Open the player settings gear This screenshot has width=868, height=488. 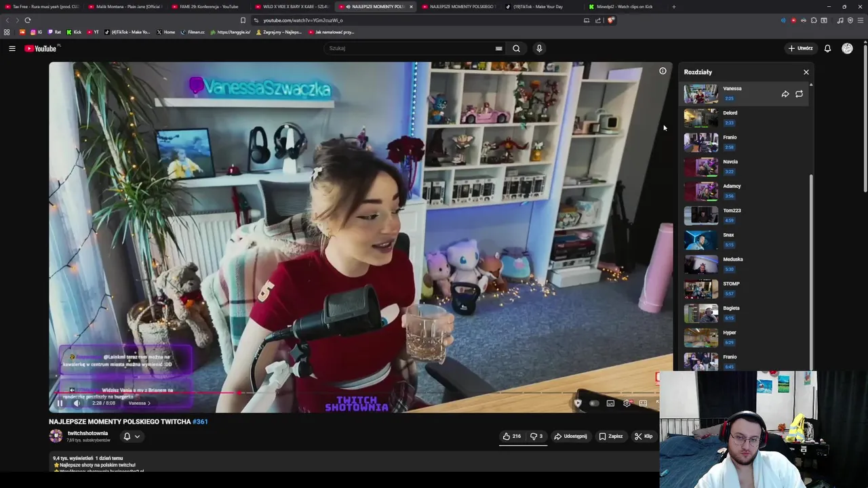pyautogui.click(x=627, y=403)
